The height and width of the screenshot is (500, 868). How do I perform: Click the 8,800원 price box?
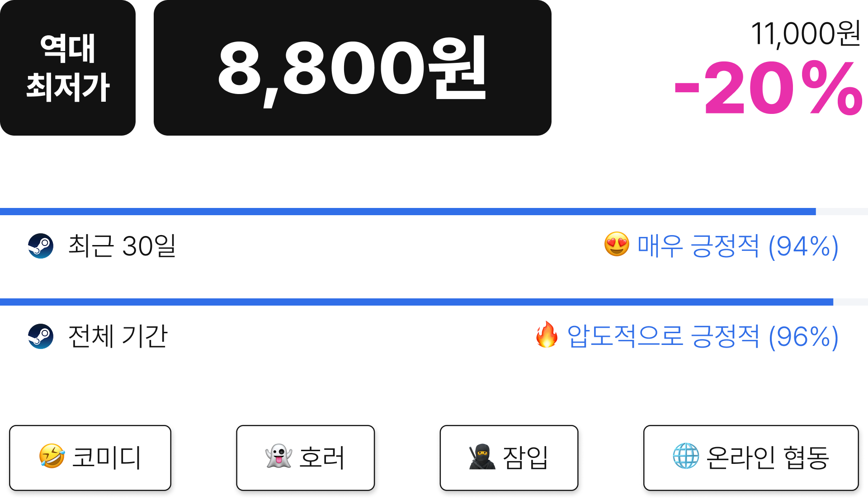[353, 68]
